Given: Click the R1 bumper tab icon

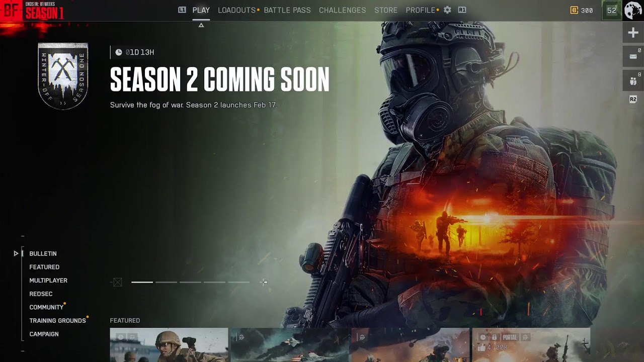Looking at the screenshot, I should tap(462, 10).
